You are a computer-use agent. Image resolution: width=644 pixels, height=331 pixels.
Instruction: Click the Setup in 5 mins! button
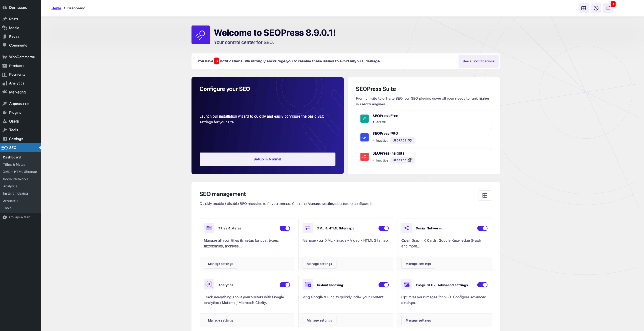click(267, 159)
